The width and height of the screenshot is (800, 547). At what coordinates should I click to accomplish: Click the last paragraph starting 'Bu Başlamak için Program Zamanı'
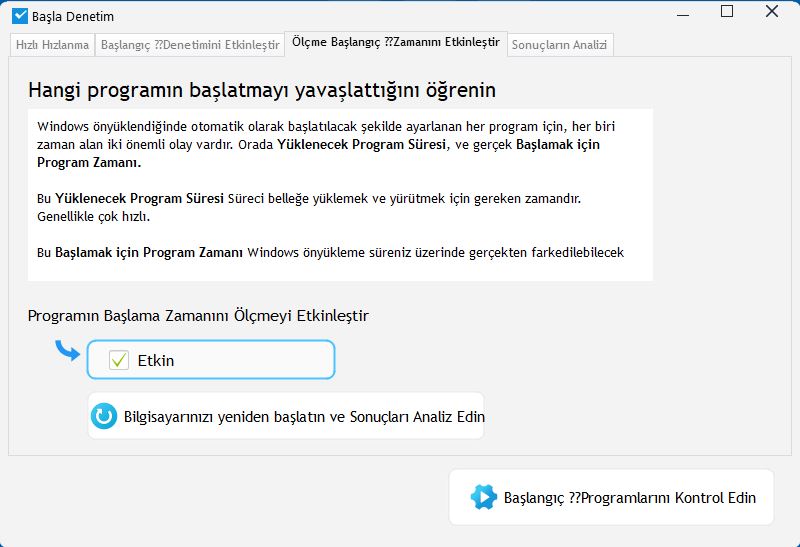point(331,253)
